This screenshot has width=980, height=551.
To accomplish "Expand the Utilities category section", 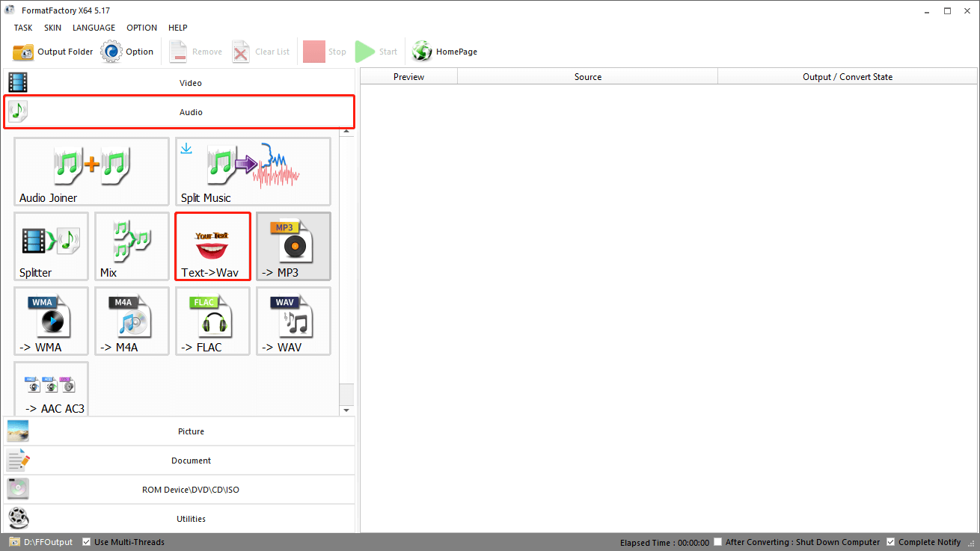I will pyautogui.click(x=179, y=519).
